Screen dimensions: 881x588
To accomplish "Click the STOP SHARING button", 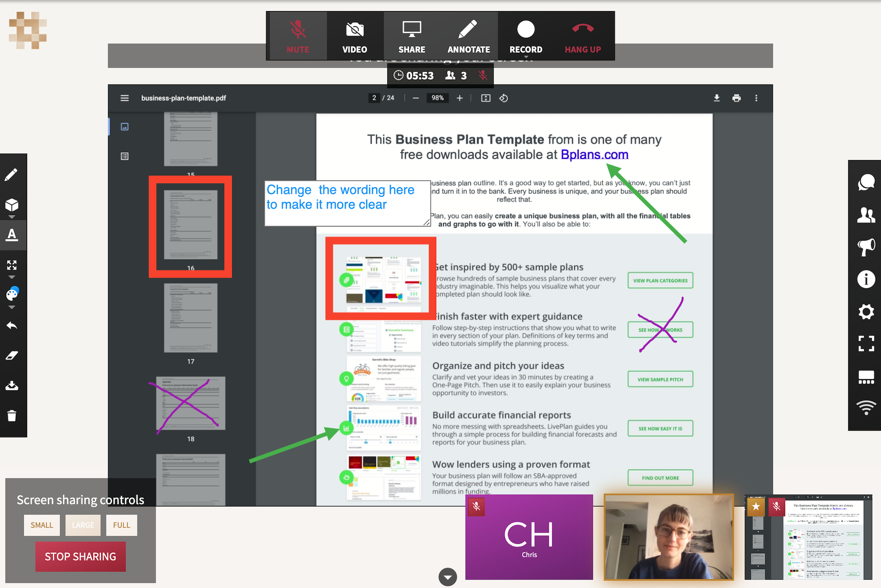I will click(x=80, y=556).
